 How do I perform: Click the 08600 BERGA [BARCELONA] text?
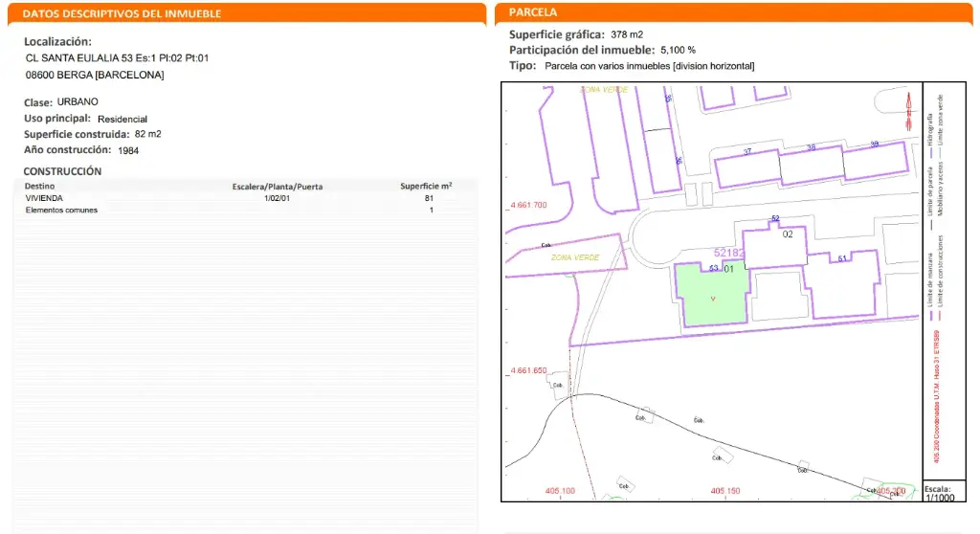coord(94,75)
